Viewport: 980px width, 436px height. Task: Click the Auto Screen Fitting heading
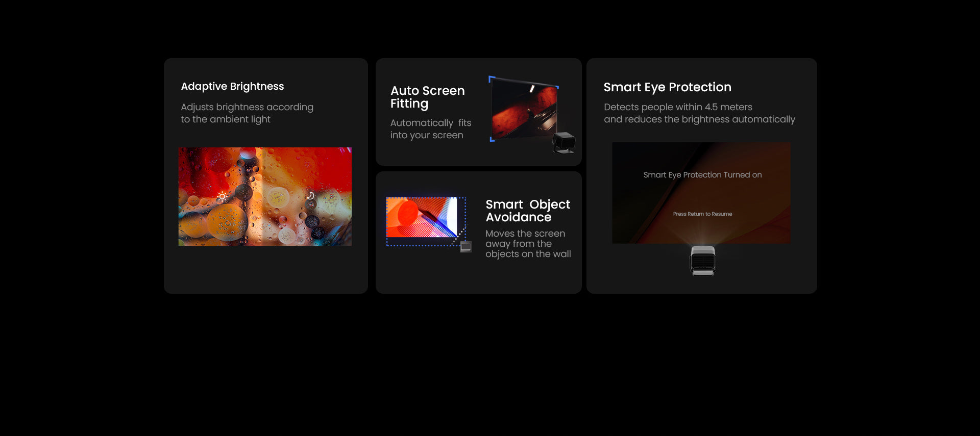point(428,97)
